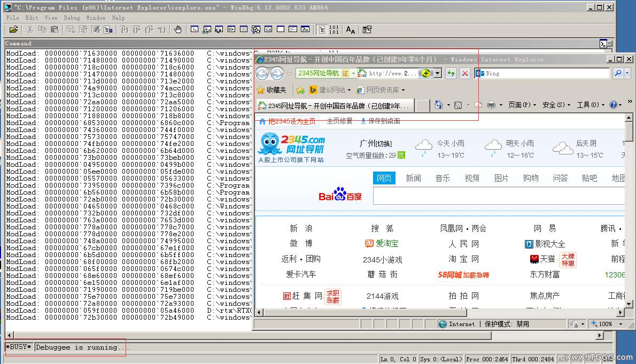This screenshot has height=364, width=636.
Task: Select the 2345网址导航 browser tab
Action: pyautogui.click(x=335, y=105)
